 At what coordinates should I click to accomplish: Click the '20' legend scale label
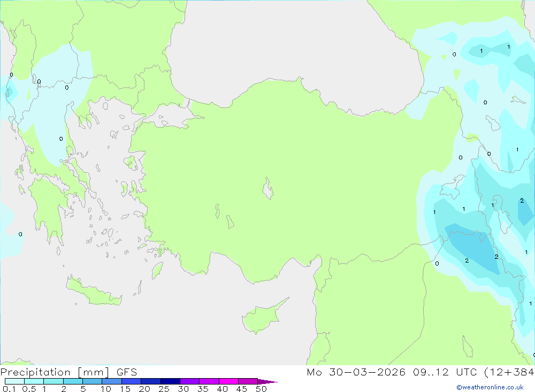click(x=144, y=389)
